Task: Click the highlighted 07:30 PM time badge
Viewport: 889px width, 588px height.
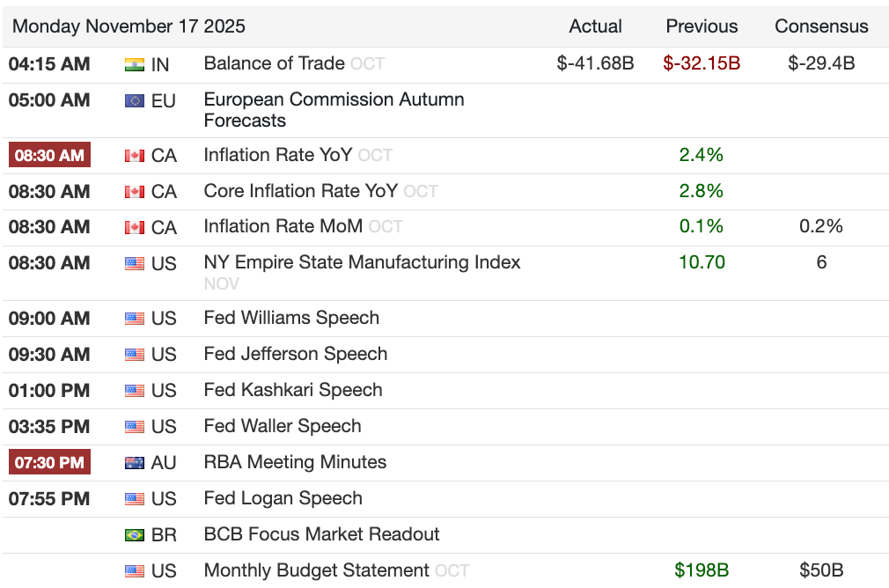Action: coord(50,462)
